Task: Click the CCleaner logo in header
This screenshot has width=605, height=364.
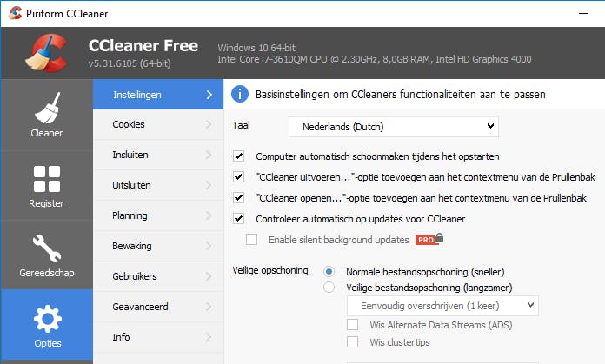Action: pyautogui.click(x=46, y=53)
